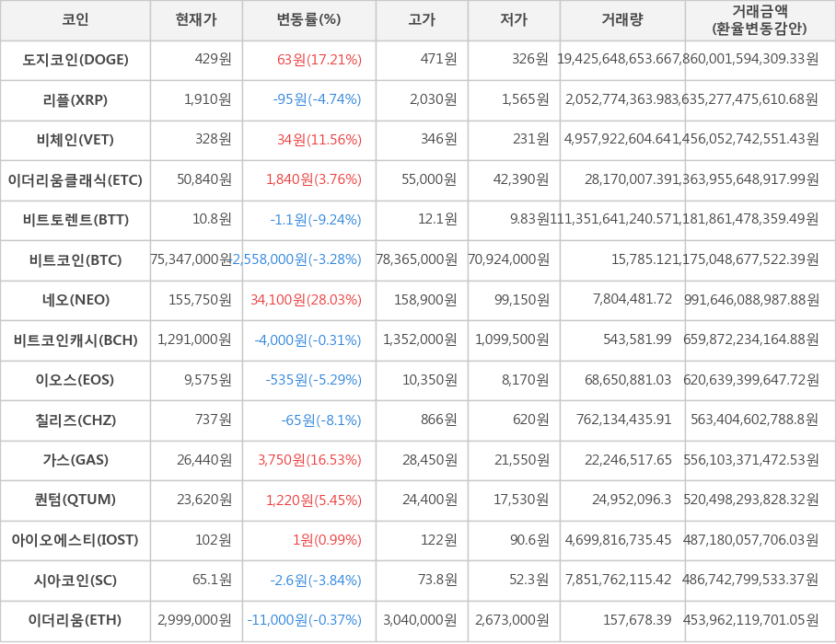Open the 도지코인(DOGE) row
The width and height of the screenshot is (836, 644).
tap(75, 60)
